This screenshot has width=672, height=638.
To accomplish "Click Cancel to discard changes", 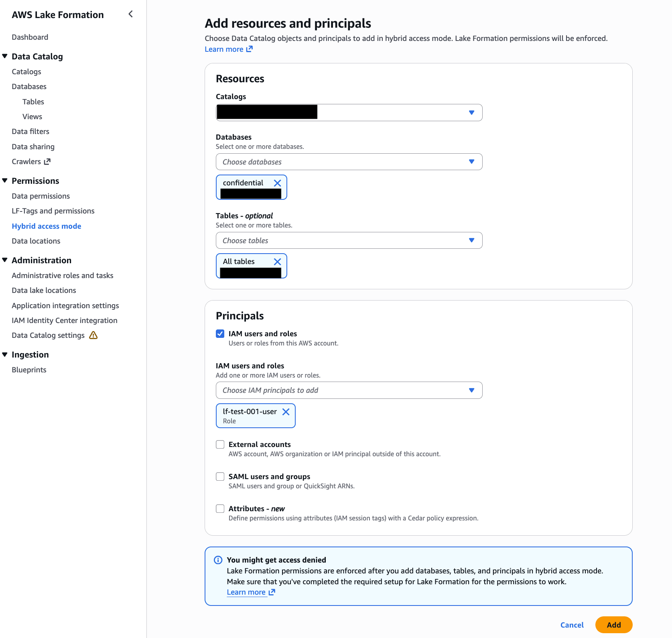I will point(572,625).
